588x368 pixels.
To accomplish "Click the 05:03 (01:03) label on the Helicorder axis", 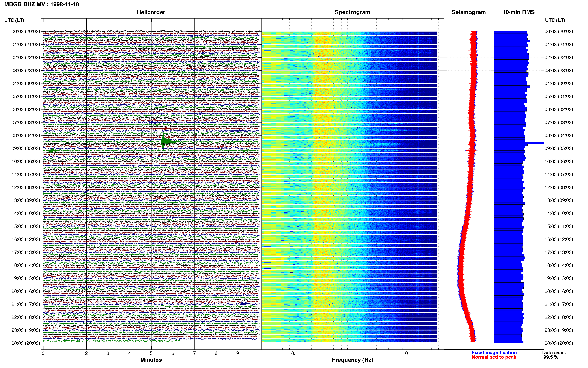I will 26,96.
